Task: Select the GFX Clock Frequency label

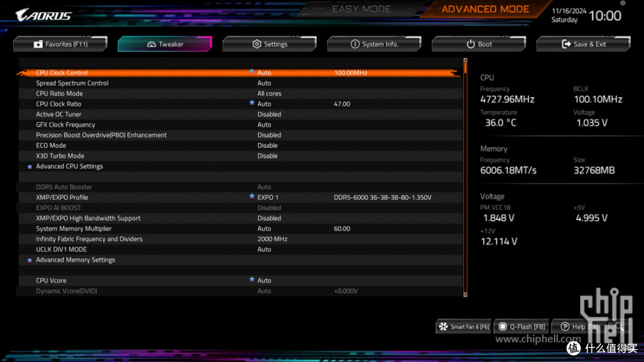Action: [66, 125]
